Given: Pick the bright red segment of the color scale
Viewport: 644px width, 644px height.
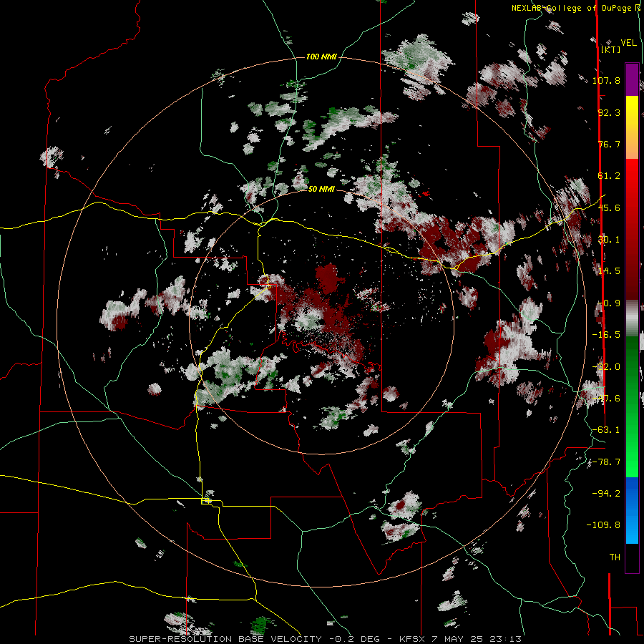Looking at the screenshot, I should pyautogui.click(x=632, y=182).
